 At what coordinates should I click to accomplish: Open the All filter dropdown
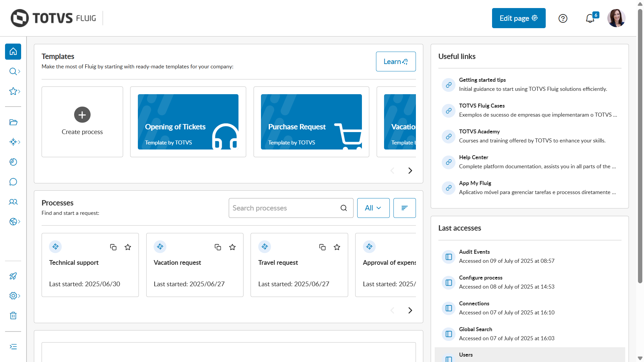(373, 208)
